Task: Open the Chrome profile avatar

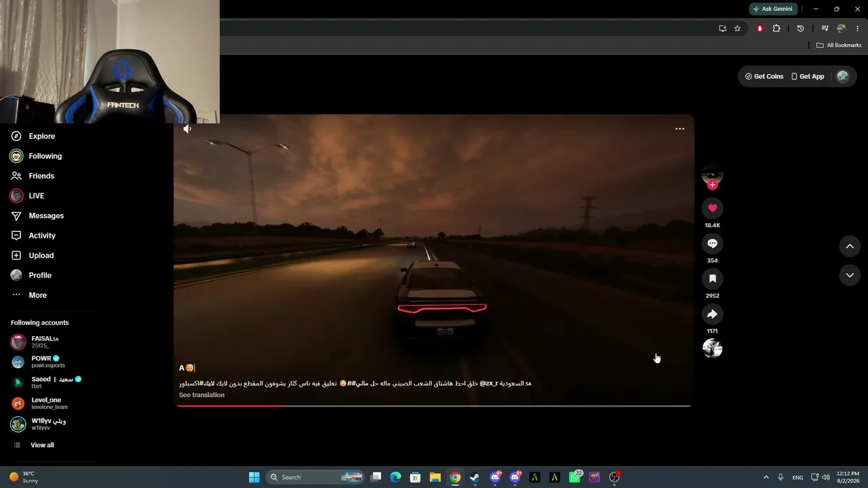Action: point(841,28)
